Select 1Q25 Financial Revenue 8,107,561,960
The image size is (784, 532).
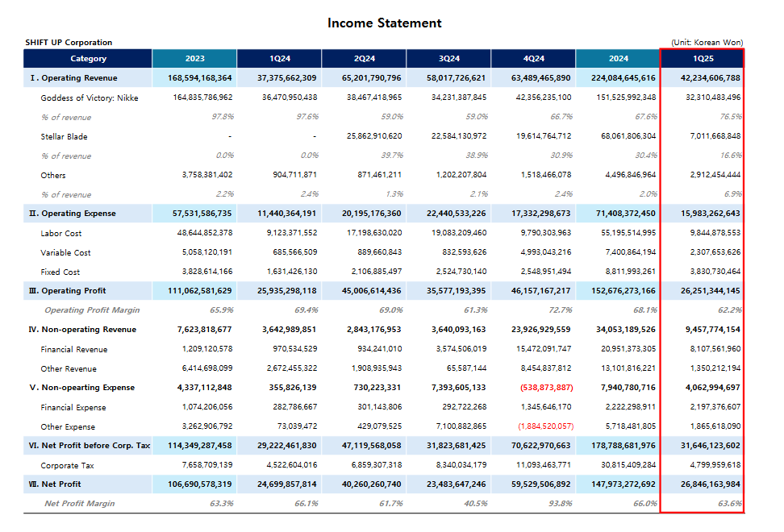[x=715, y=349]
